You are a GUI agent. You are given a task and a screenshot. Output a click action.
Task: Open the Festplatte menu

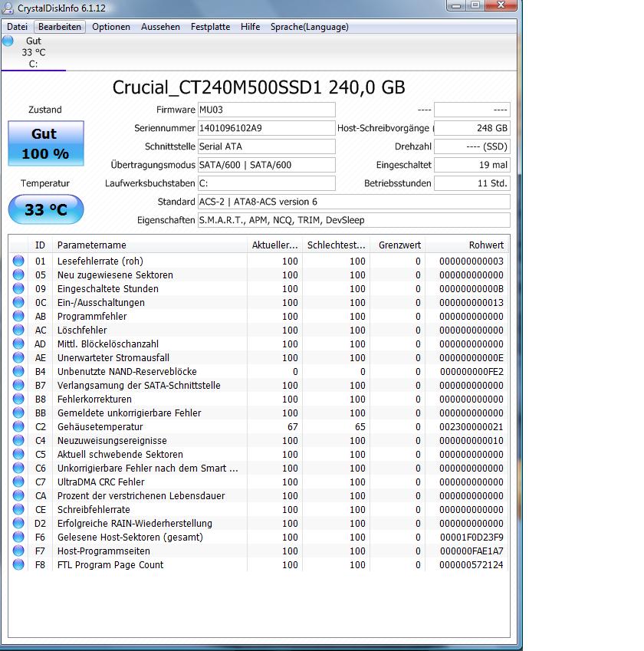pos(210,27)
